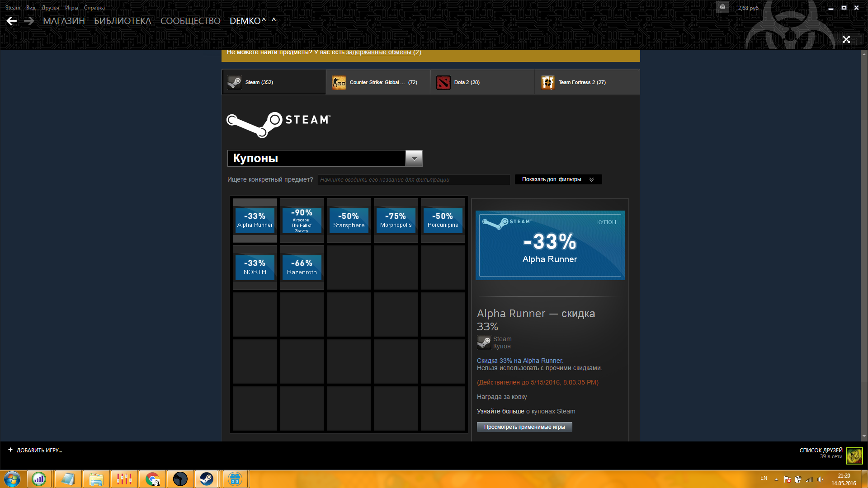
Task: Open СПИСОК ДРУЗЕЙ
Action: pos(821,450)
